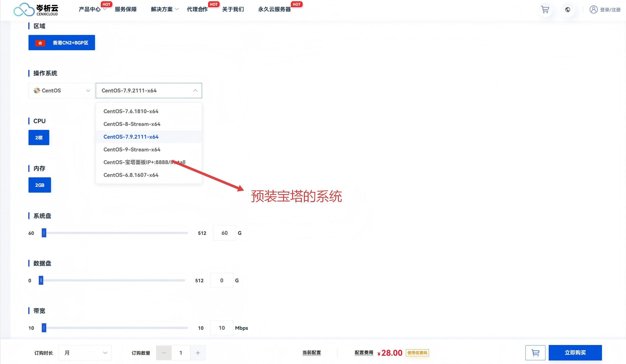
Task: Click the 带宽 Mbps input field
Action: pyautogui.click(x=222, y=328)
